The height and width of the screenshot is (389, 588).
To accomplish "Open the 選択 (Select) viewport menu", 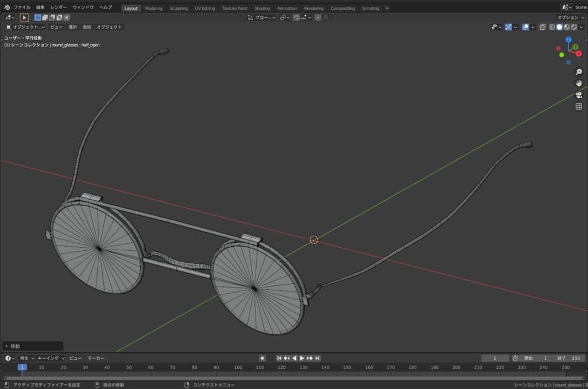I will pos(72,27).
